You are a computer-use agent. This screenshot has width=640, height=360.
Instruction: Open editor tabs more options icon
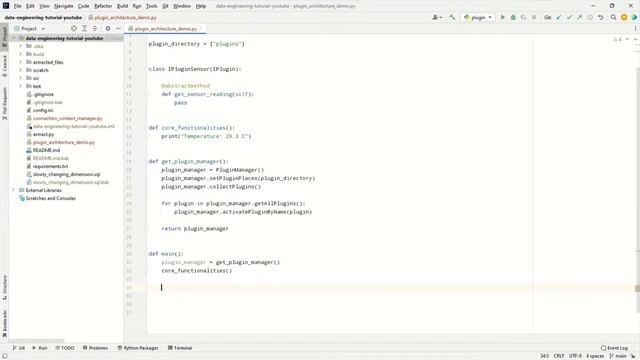tap(636, 29)
